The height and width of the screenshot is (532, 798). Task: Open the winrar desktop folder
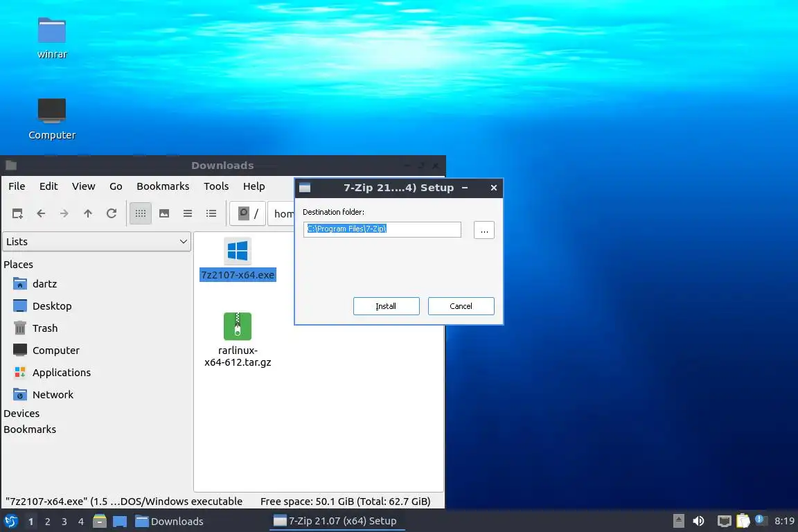click(52, 38)
